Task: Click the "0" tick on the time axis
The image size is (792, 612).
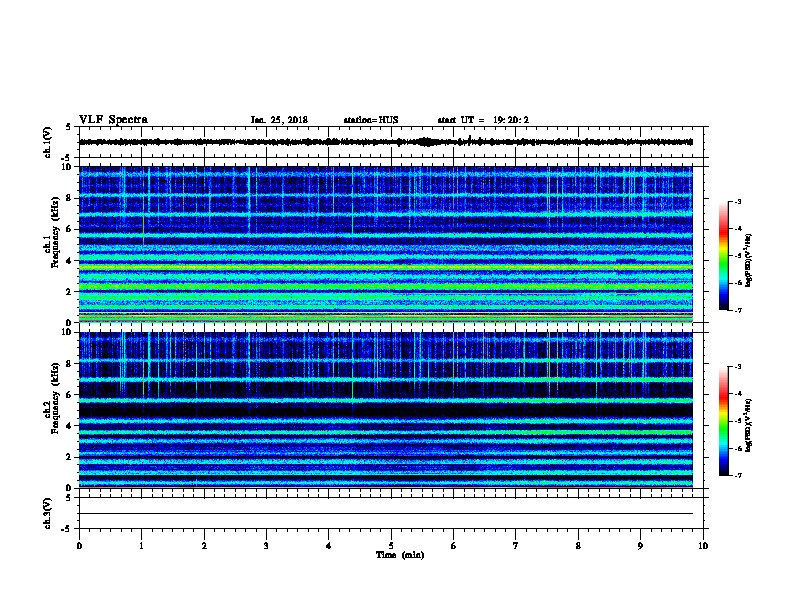Action: 79,546
